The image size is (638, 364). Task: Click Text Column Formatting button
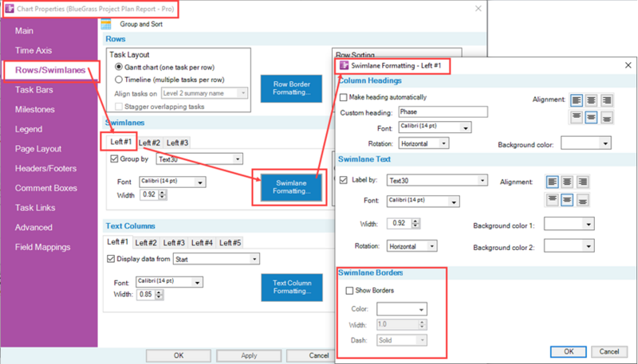tap(292, 288)
